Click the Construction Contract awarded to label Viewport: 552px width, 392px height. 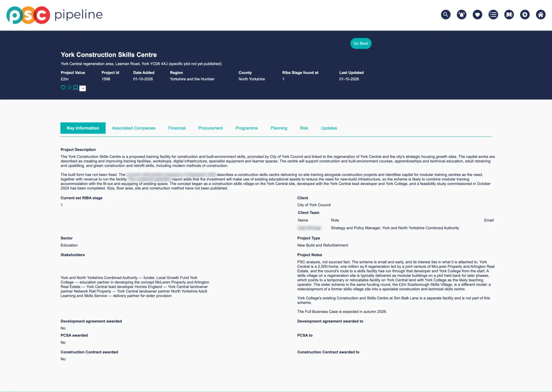tap(328, 352)
